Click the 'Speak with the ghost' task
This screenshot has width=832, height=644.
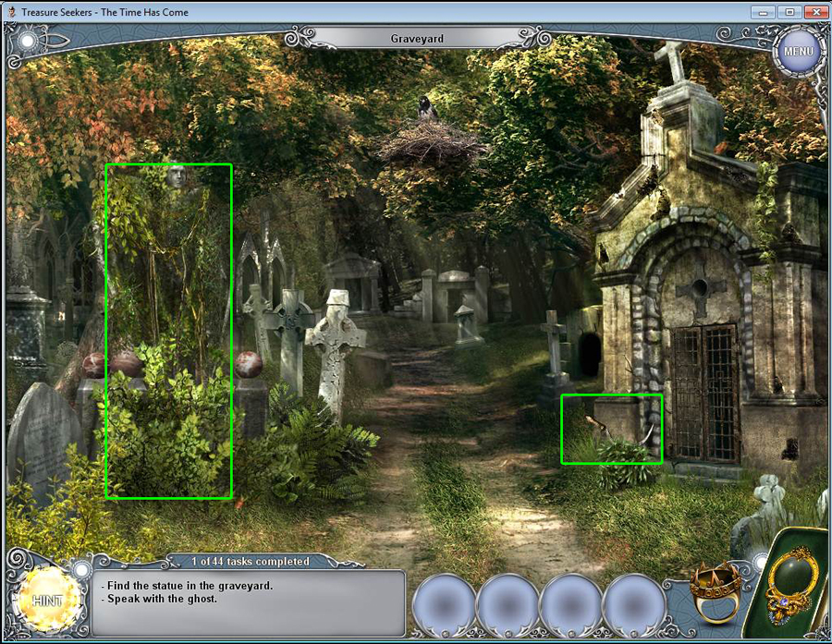click(162, 599)
